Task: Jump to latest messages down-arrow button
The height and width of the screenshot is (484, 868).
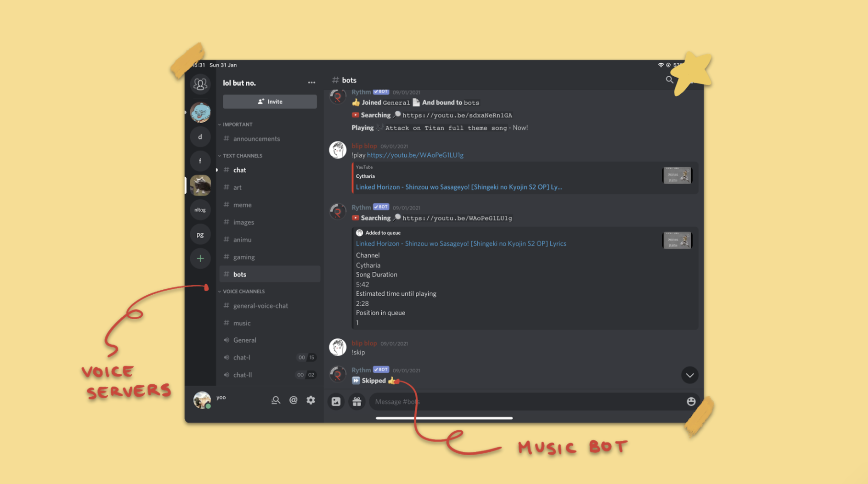Action: [689, 375]
